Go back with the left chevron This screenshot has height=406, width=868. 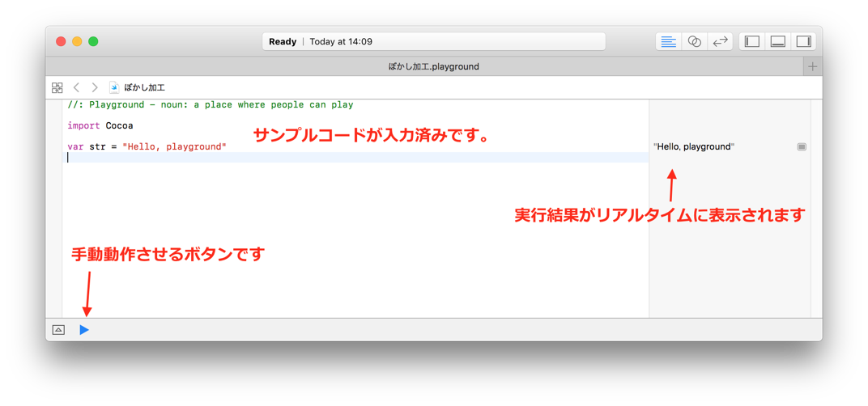(x=76, y=87)
